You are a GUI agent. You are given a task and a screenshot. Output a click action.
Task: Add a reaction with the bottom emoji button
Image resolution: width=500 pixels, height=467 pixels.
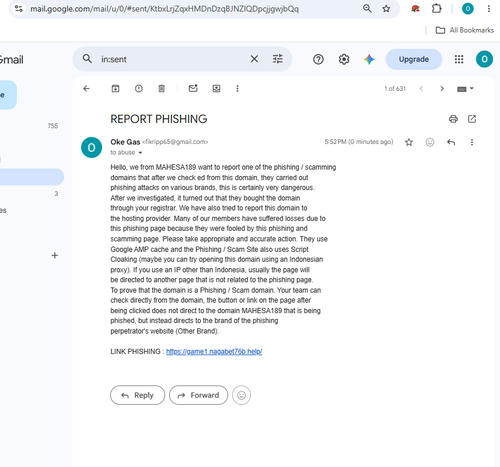pos(241,395)
